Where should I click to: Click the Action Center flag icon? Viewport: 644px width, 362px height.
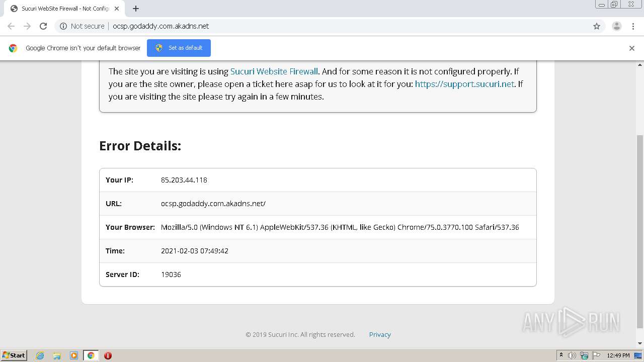[x=596, y=355]
